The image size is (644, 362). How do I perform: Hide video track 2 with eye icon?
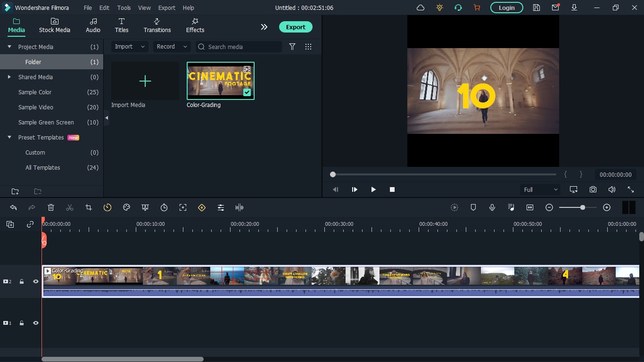point(35,281)
